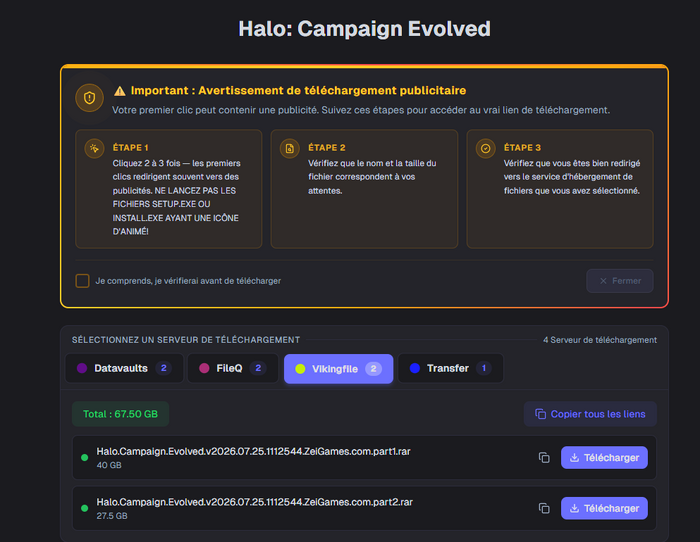Click the purple Datavaults dot
The width and height of the screenshot is (700, 542).
pyautogui.click(x=82, y=368)
